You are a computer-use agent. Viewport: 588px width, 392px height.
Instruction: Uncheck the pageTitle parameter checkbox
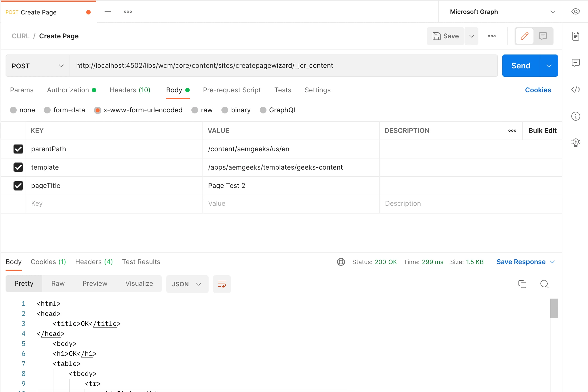[18, 186]
